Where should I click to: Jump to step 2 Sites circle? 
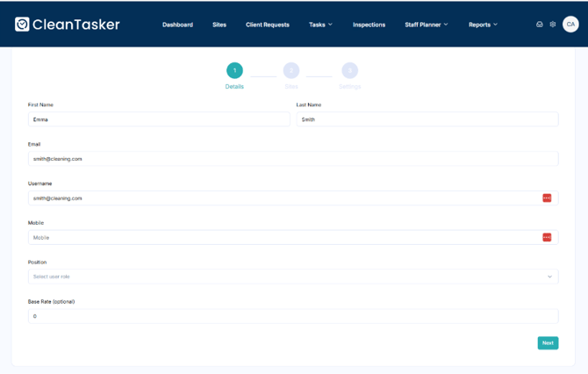coord(291,70)
